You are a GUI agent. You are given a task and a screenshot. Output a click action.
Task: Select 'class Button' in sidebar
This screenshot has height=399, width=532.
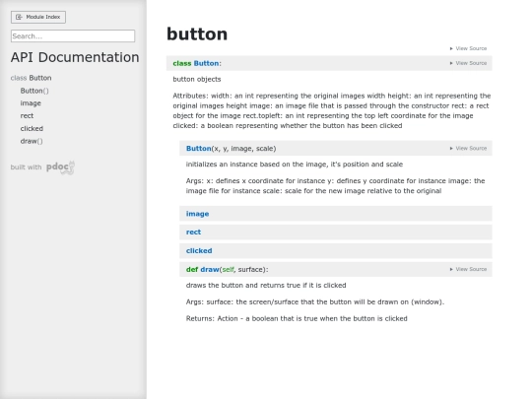[x=31, y=78]
